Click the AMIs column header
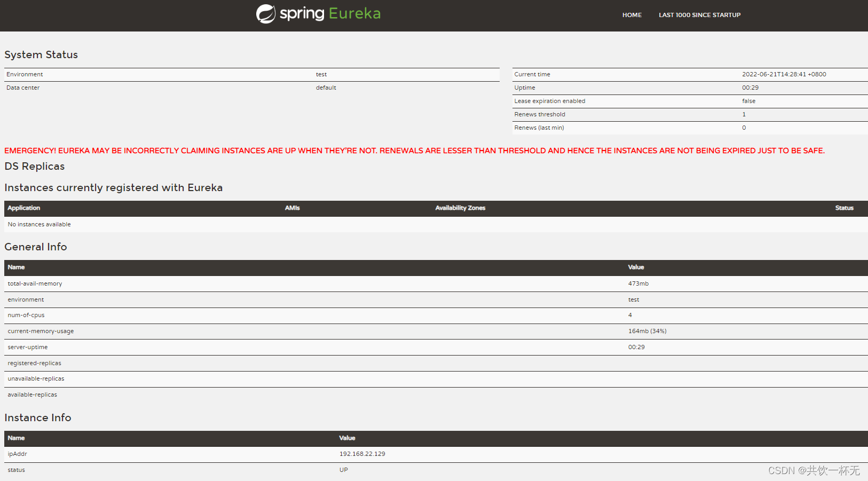 [x=292, y=208]
